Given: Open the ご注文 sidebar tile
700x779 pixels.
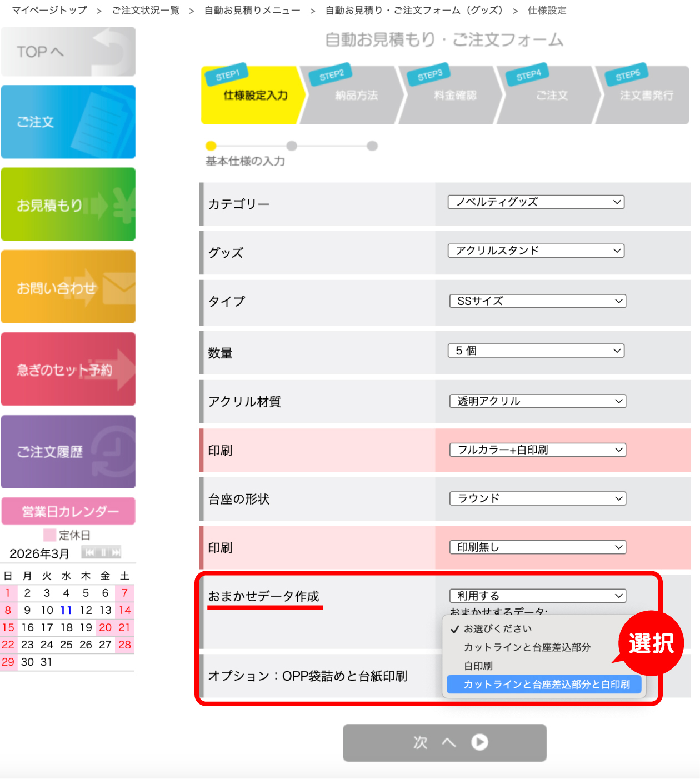Looking at the screenshot, I should pyautogui.click(x=68, y=122).
